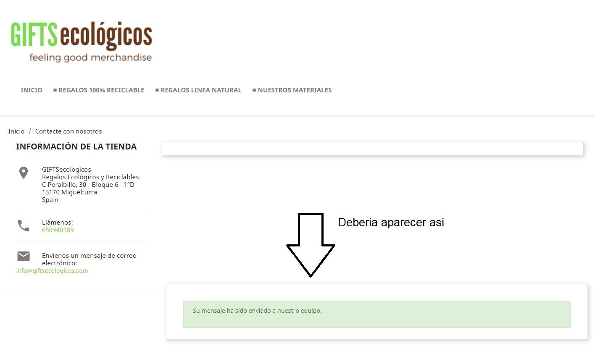Viewport: 595px width, 364px height.
Task: Click the green success message box
Action: [377, 314]
